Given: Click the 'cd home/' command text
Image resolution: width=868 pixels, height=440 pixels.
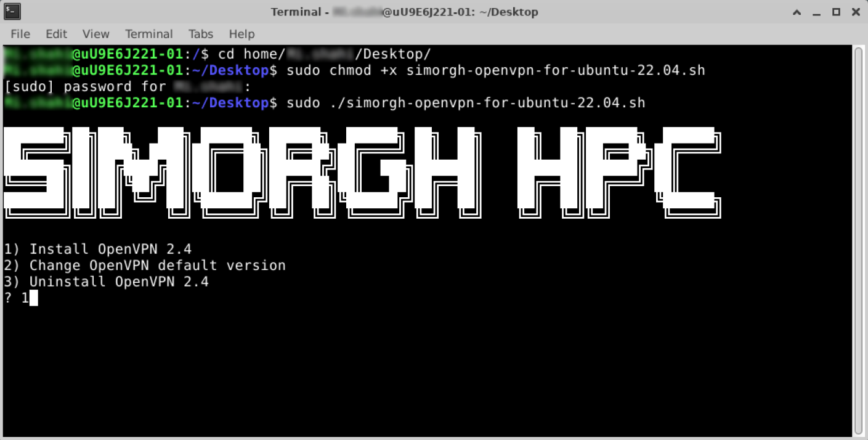Looking at the screenshot, I should (325, 54).
